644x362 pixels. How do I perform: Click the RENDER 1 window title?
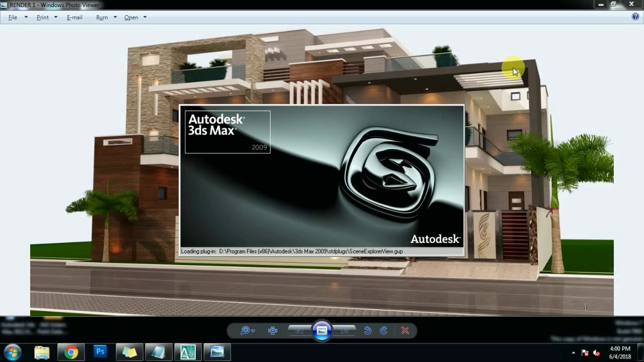[54, 5]
